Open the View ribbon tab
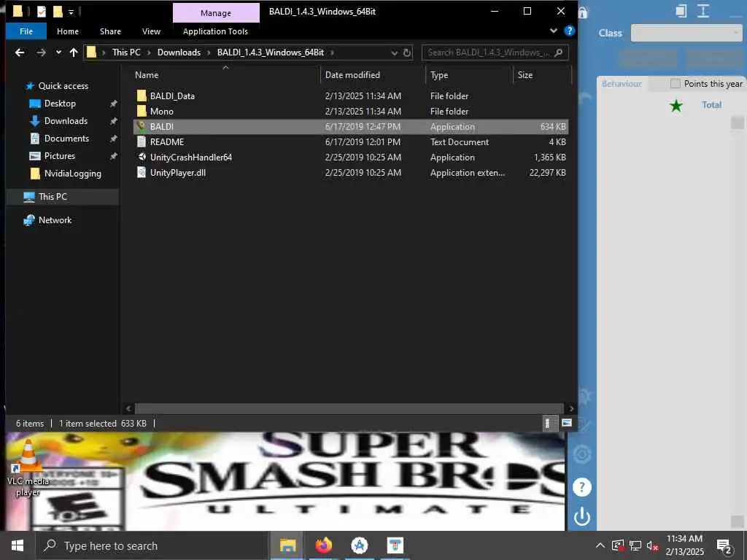The height and width of the screenshot is (560, 747). [151, 31]
